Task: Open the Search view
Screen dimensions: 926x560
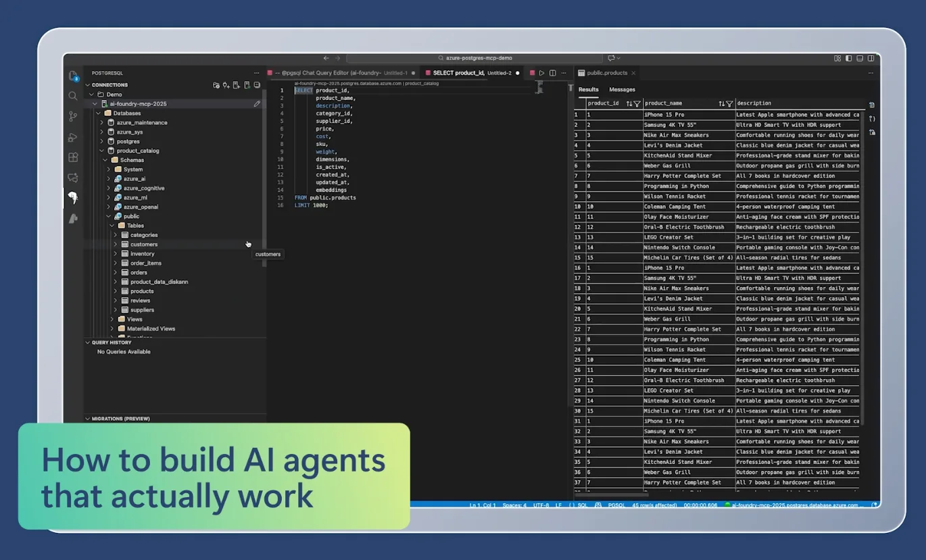Action: (x=74, y=96)
